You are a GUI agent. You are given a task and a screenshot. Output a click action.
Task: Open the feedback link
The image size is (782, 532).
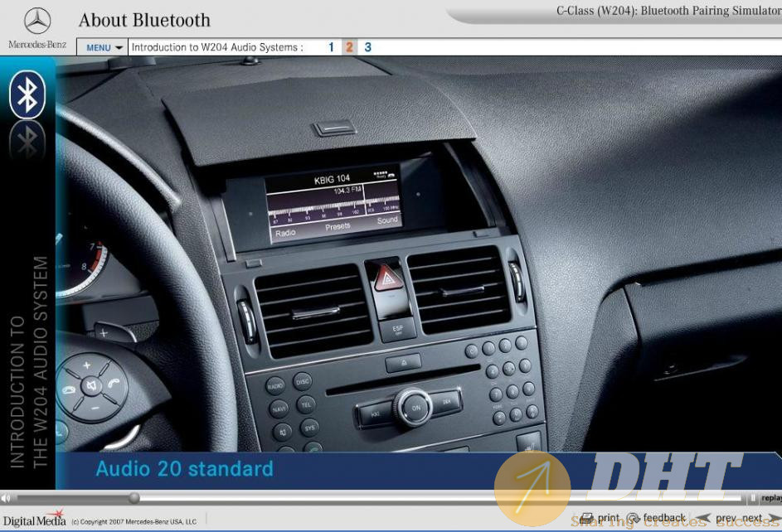[x=664, y=518]
